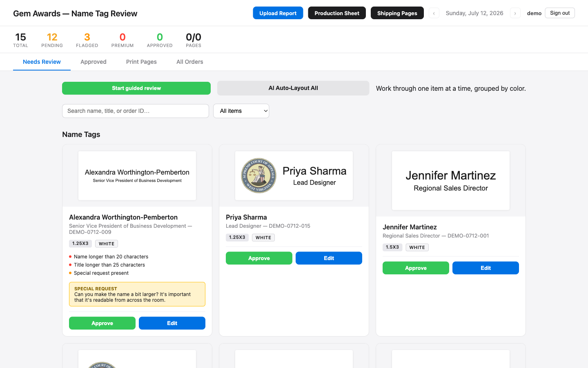Click 'Lead Designer — DEMO-0712-015' text
The height and width of the screenshot is (368, 588).
coord(268,226)
